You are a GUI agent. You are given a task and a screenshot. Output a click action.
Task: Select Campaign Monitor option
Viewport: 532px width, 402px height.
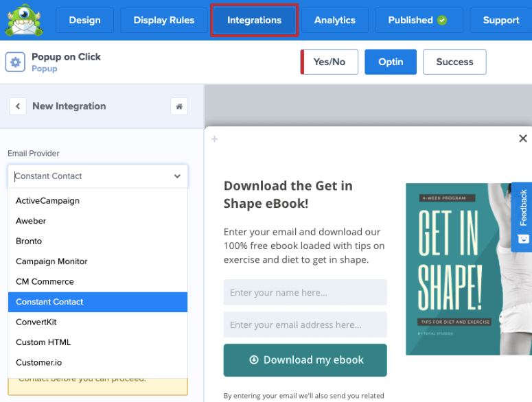tap(97, 261)
